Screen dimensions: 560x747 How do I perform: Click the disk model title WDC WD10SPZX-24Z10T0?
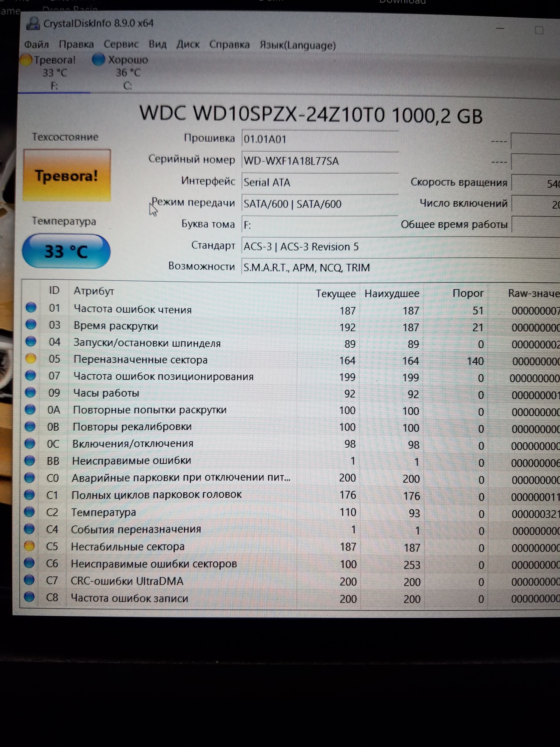pos(262,114)
